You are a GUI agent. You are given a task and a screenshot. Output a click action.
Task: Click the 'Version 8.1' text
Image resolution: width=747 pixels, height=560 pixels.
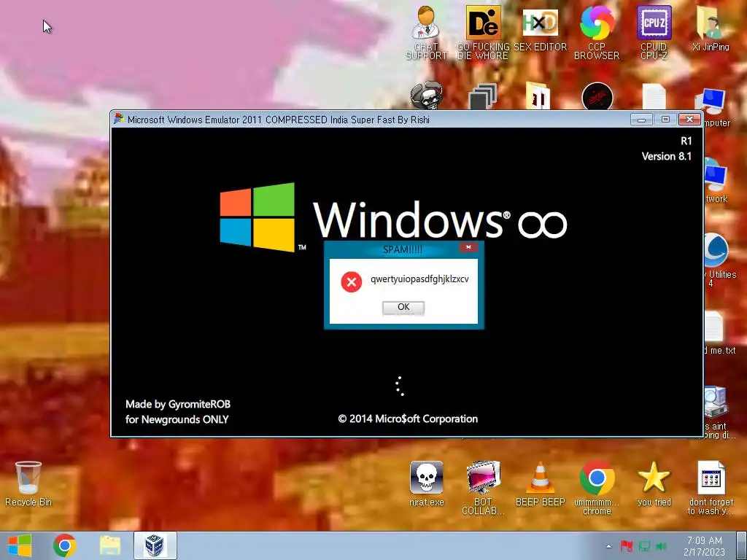(x=666, y=156)
